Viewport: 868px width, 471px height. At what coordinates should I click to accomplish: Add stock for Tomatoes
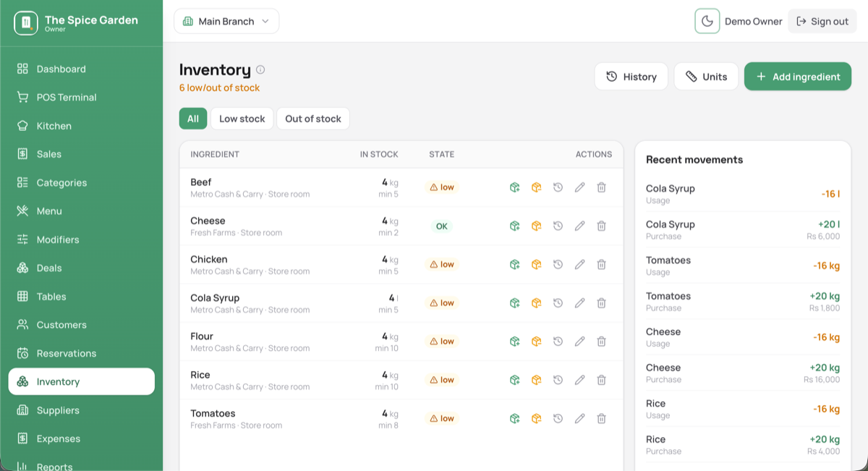click(514, 418)
